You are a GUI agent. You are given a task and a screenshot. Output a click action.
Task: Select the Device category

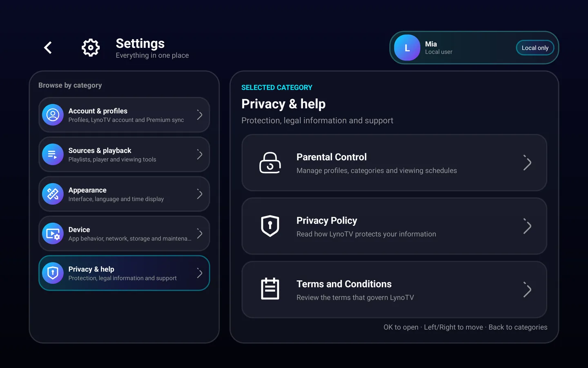124,233
